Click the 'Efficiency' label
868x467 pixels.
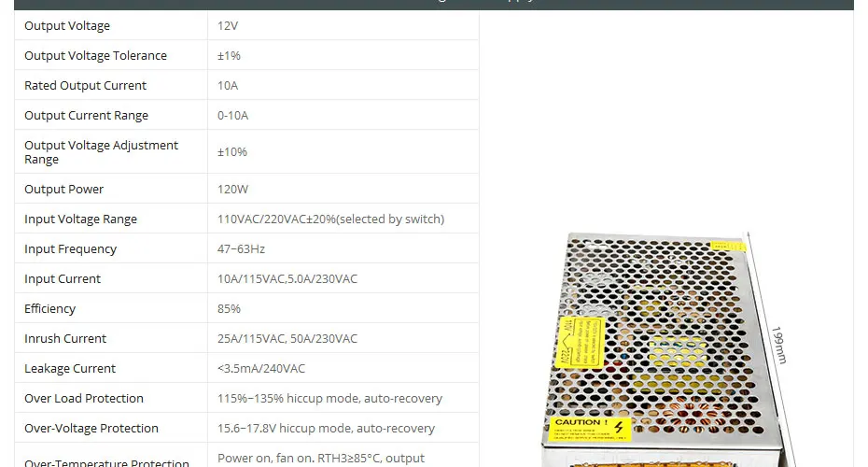click(49, 308)
